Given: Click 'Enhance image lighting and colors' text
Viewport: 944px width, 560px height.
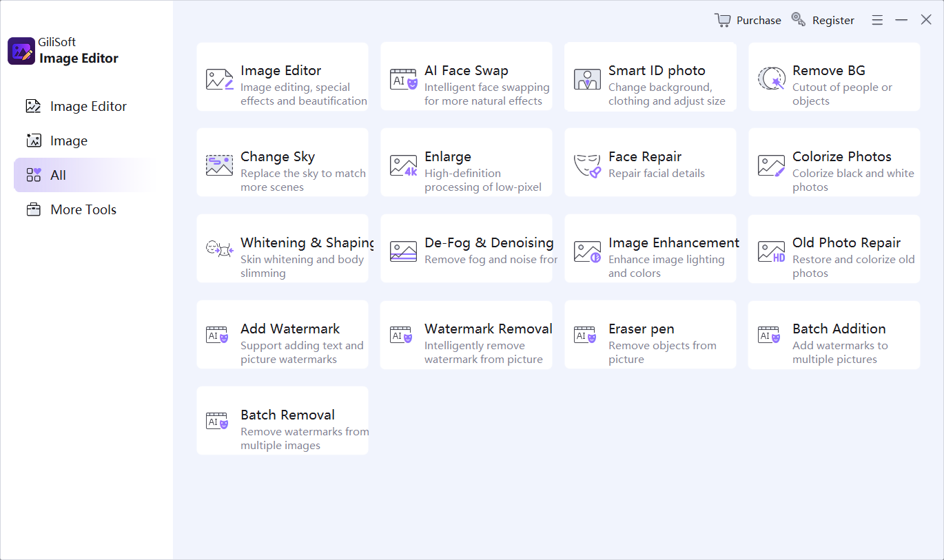Looking at the screenshot, I should 666,267.
